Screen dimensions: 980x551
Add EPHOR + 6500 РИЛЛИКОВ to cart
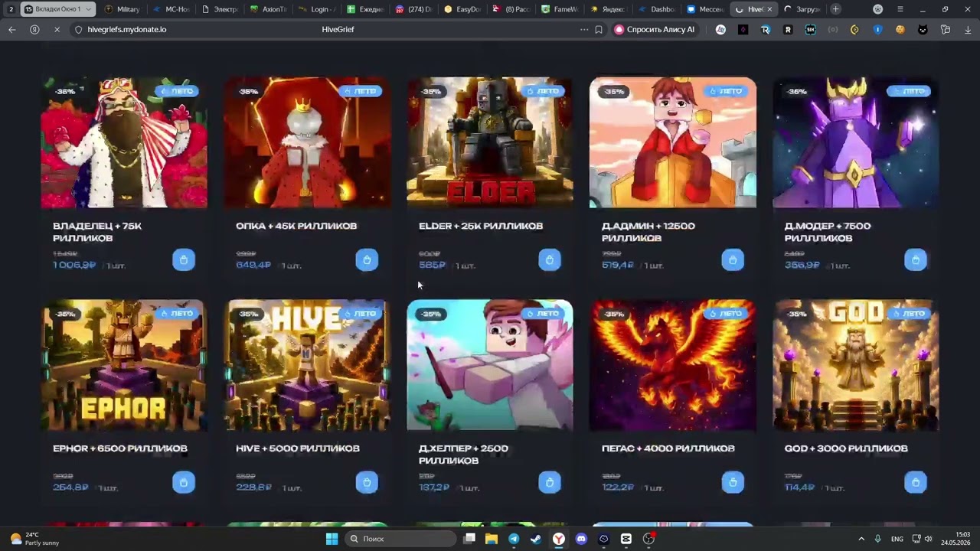click(184, 482)
